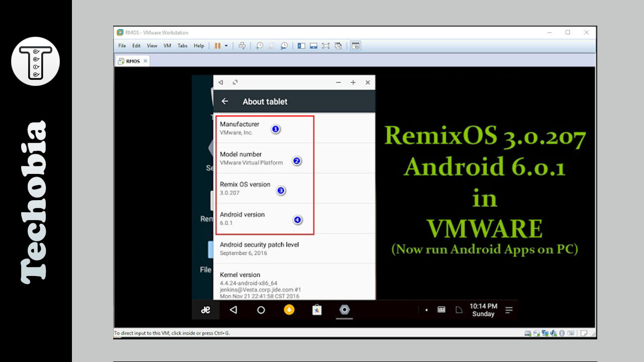The image size is (644, 362).
Task: Switch VMware to Unity mode
Action: 338,46
